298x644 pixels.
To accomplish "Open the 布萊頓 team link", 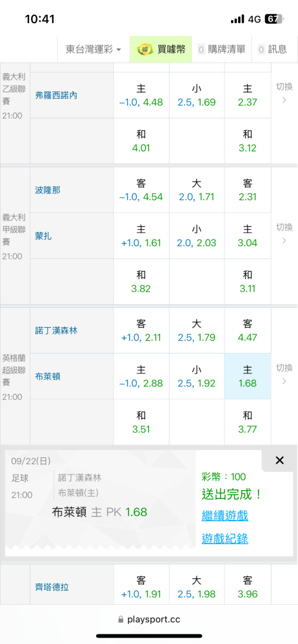I will click(48, 376).
